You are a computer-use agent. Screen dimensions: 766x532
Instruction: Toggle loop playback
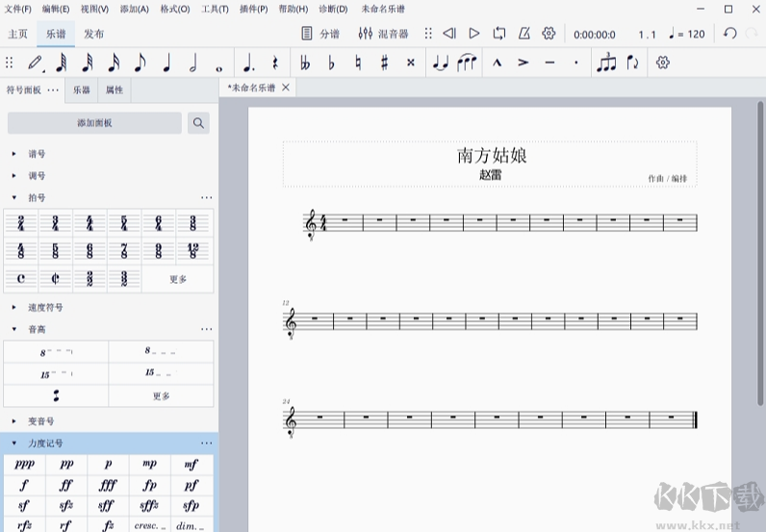coord(499,34)
